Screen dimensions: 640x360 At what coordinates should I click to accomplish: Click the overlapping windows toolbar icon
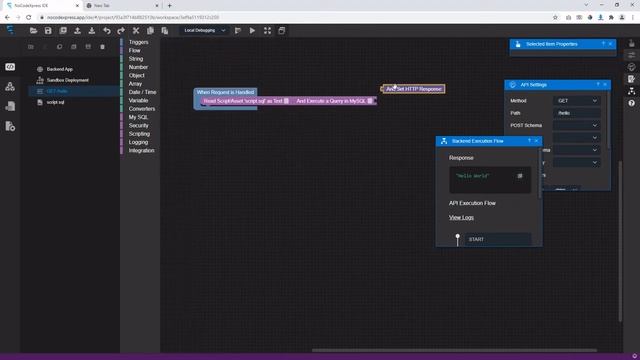pyautogui.click(x=282, y=31)
